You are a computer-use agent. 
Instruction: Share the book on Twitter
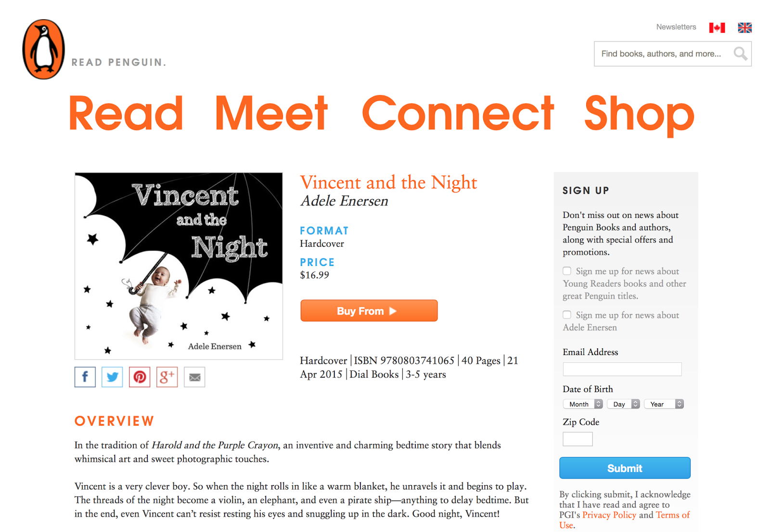click(112, 377)
